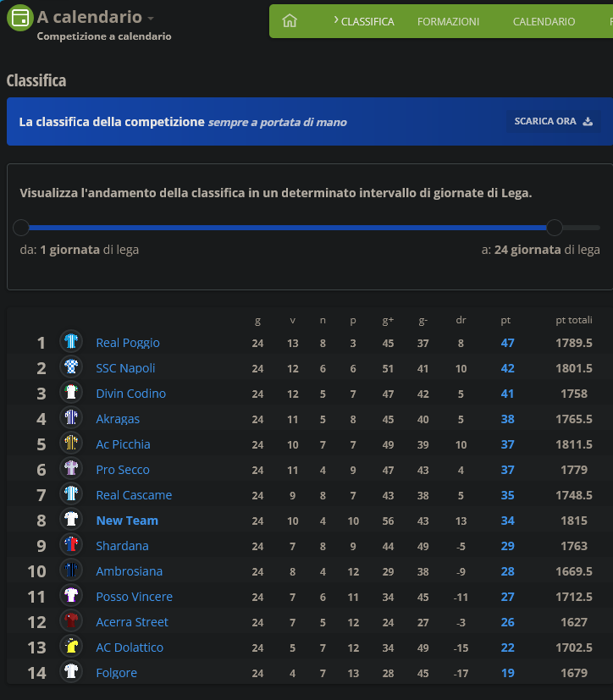Open the Classifica tab

[367, 21]
